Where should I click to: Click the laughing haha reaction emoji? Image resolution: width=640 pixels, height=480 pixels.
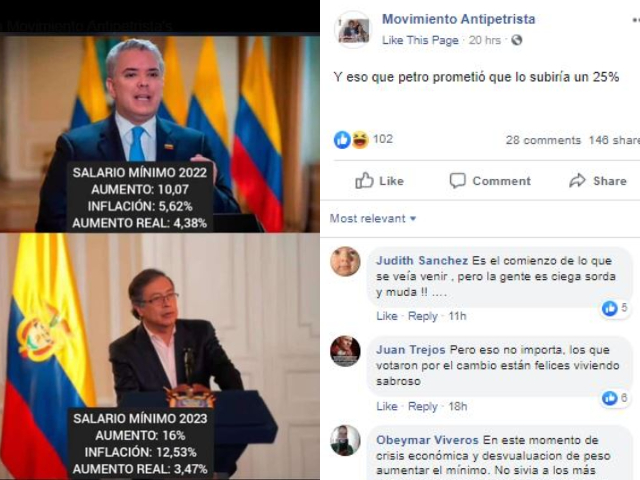tap(360, 140)
